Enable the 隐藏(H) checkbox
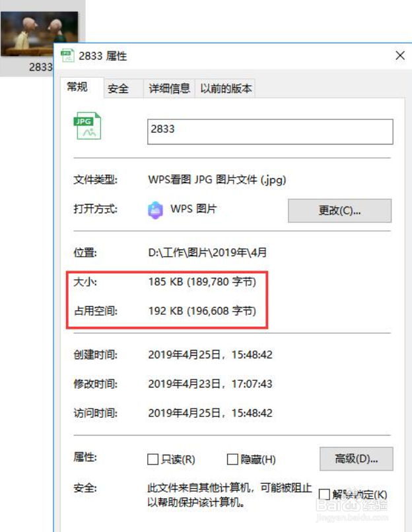Screen dimensions: 412x532 [x=232, y=459]
